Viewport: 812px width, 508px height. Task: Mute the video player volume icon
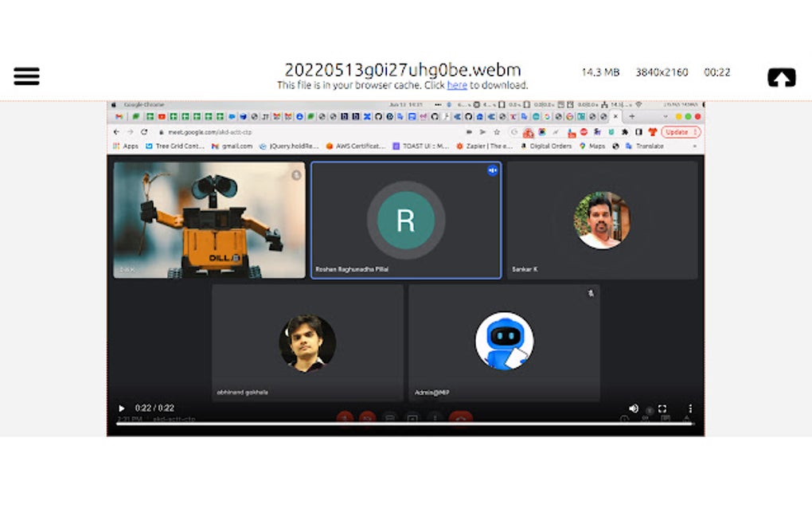click(x=633, y=407)
